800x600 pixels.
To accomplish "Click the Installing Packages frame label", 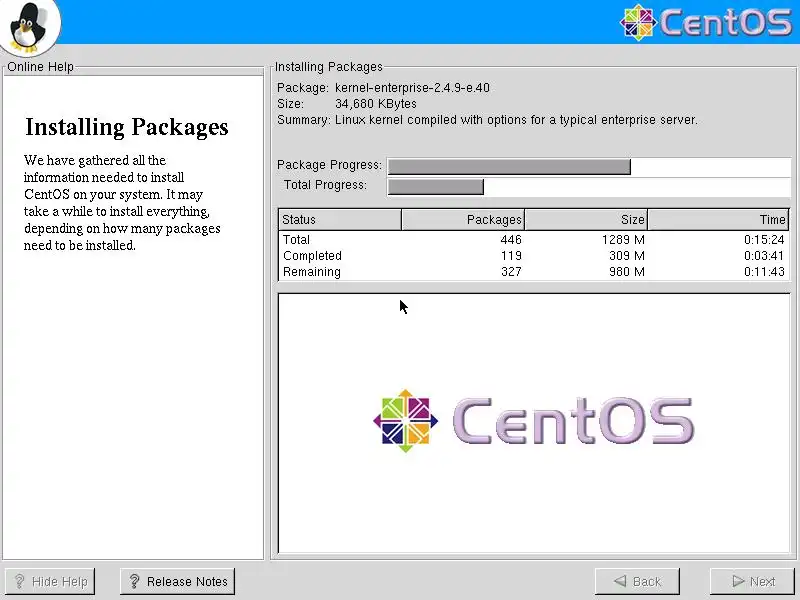I will pos(329,67).
